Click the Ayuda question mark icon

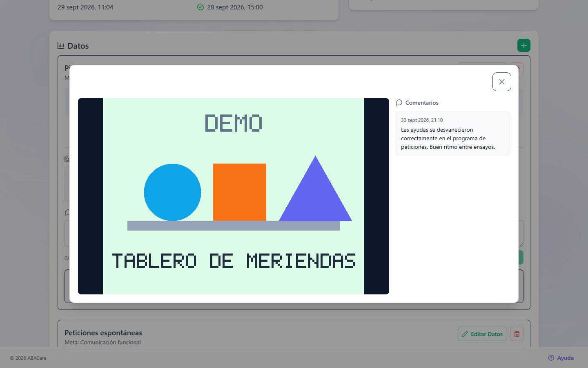[551, 358]
